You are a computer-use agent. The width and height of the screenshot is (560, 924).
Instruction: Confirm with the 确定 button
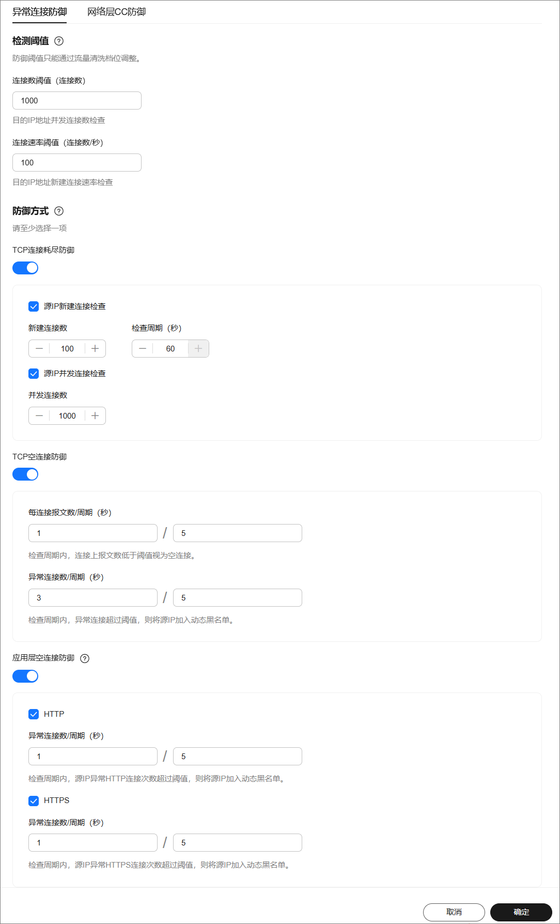521,912
